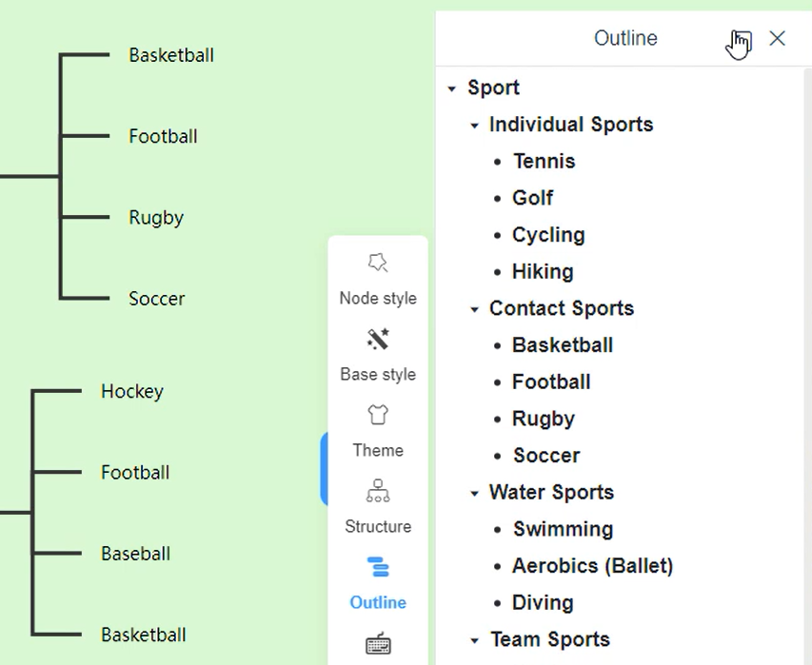Collapse the Team Sports branch
The width and height of the screenshot is (812, 665).
point(474,640)
